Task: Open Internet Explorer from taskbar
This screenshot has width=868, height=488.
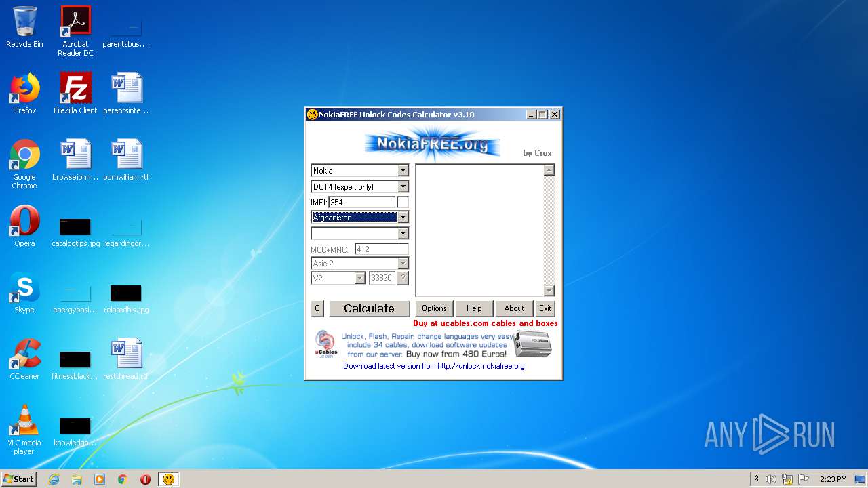Action: pos(54,479)
